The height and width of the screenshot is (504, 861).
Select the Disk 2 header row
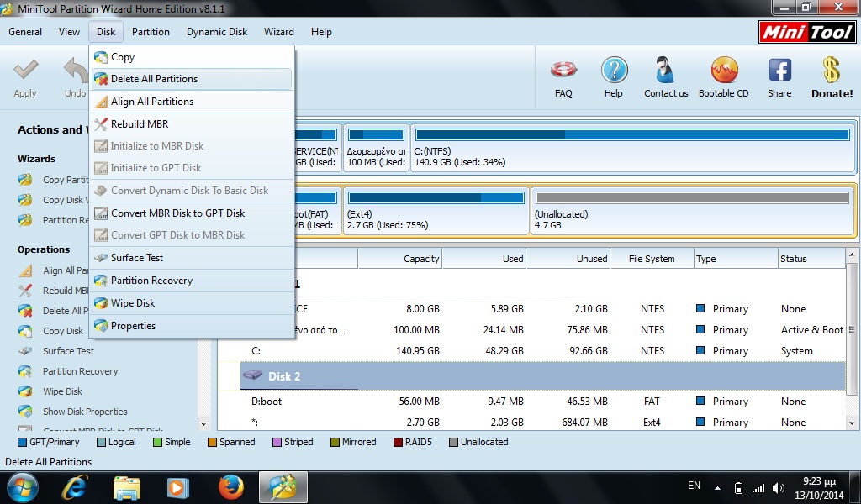(x=542, y=376)
